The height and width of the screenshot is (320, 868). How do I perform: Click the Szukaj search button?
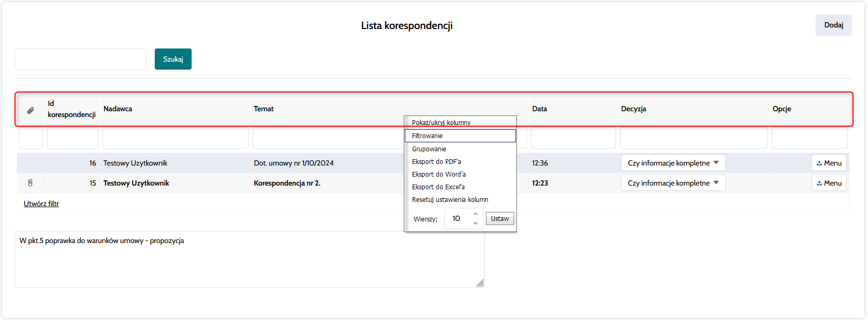(x=173, y=59)
